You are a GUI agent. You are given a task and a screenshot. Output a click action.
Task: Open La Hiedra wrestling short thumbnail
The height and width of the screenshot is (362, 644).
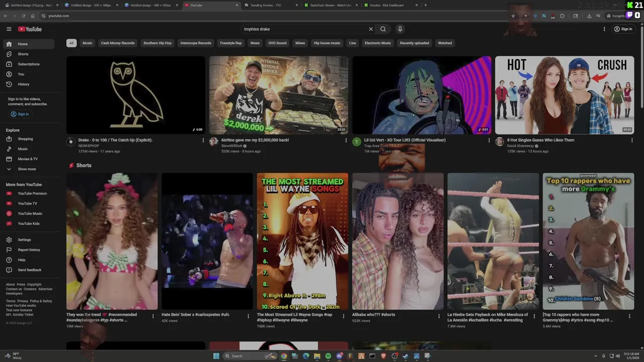click(x=493, y=241)
